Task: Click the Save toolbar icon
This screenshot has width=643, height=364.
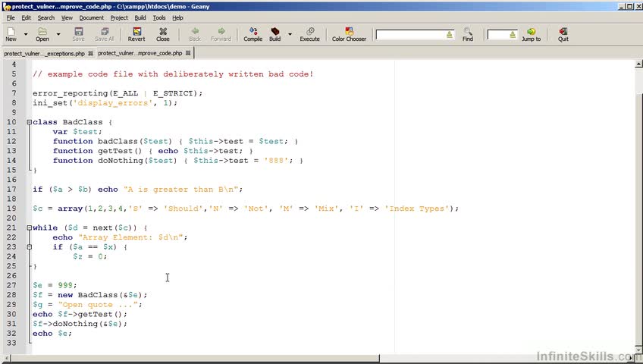Action: pos(78,34)
